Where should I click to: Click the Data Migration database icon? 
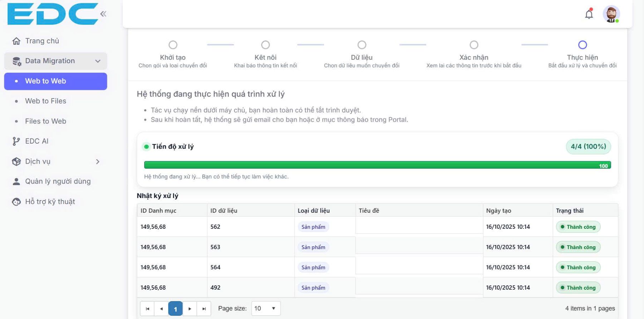[x=16, y=61]
